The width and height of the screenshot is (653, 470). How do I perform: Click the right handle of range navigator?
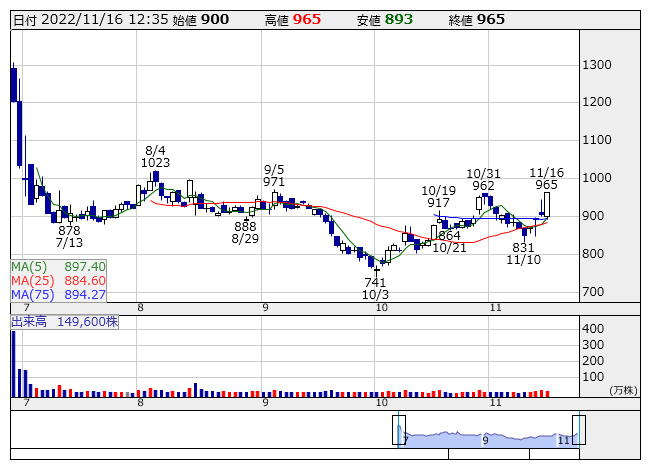578,429
